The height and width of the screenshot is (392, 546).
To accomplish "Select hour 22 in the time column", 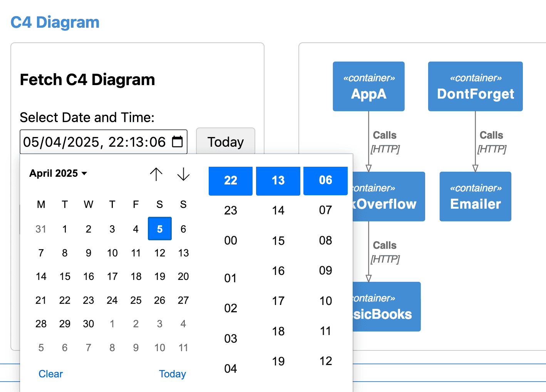I will point(230,180).
